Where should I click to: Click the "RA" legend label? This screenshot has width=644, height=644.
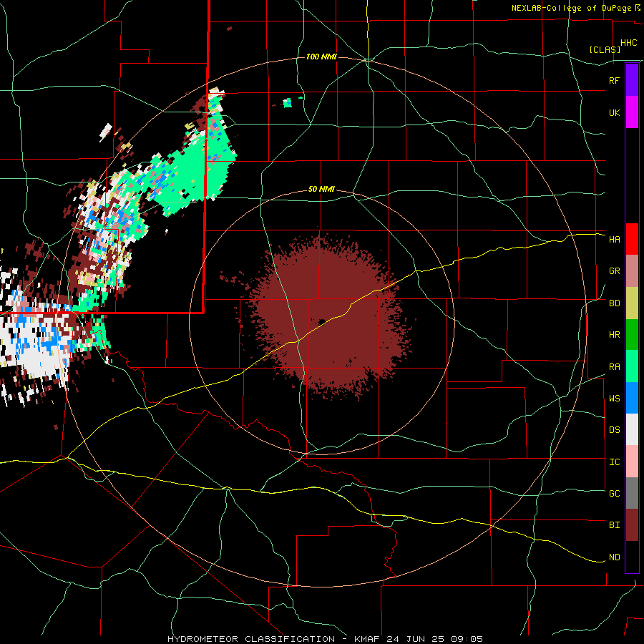pyautogui.click(x=614, y=367)
